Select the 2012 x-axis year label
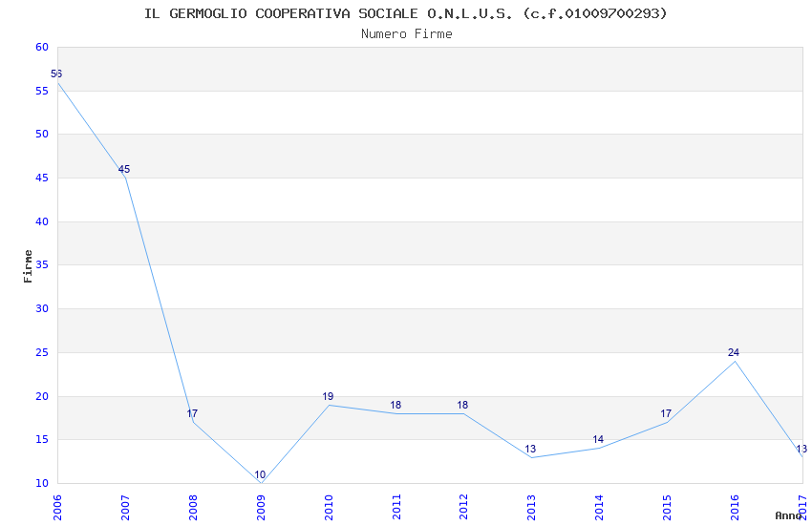Image resolution: width=812 pixels, height=525 pixels. (x=463, y=508)
